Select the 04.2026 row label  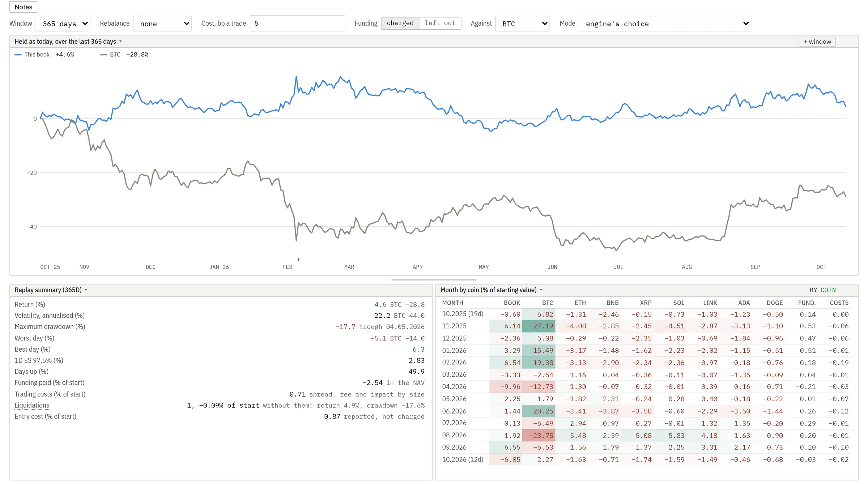coord(454,387)
